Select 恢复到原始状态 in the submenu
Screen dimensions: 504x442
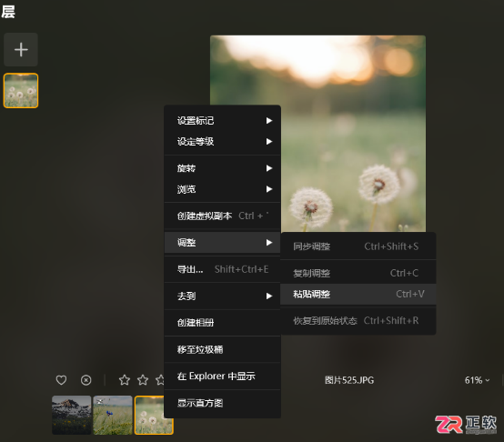[358, 320]
